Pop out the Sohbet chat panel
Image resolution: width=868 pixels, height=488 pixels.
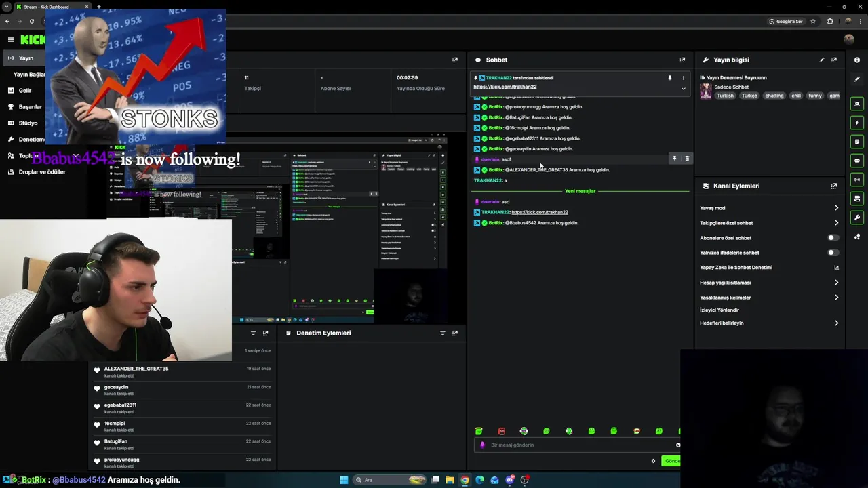pos(682,60)
